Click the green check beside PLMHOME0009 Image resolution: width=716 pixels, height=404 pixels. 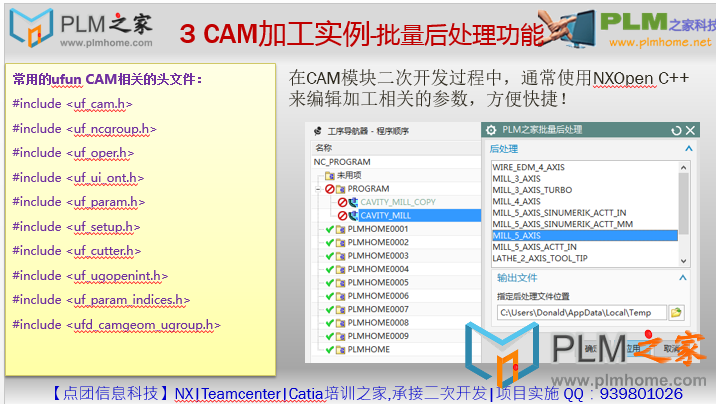pyautogui.click(x=330, y=336)
